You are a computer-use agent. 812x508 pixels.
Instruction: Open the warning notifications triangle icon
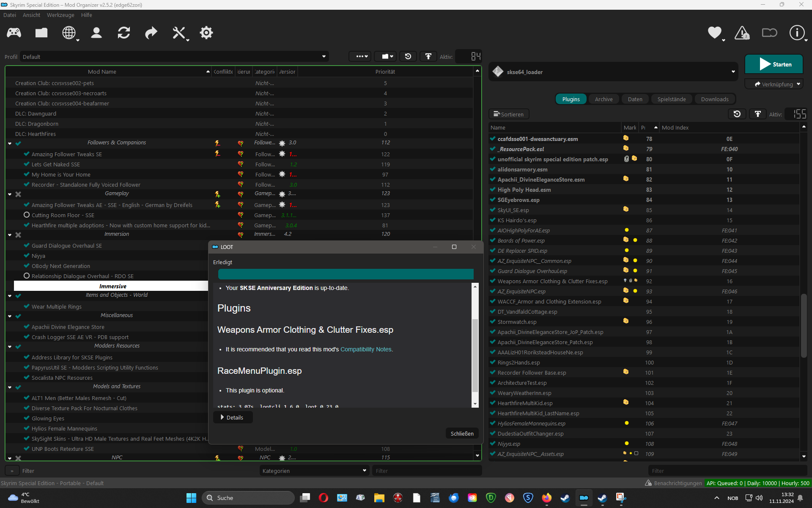742,33
